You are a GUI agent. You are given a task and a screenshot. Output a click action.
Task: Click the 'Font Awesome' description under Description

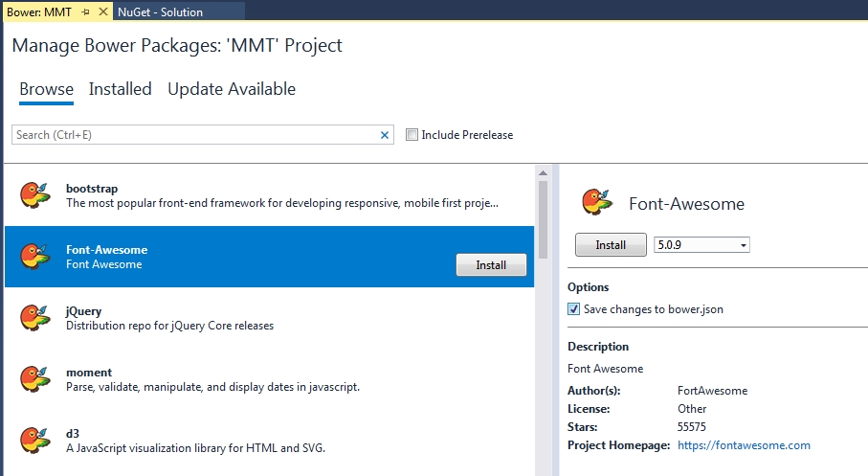[605, 369]
